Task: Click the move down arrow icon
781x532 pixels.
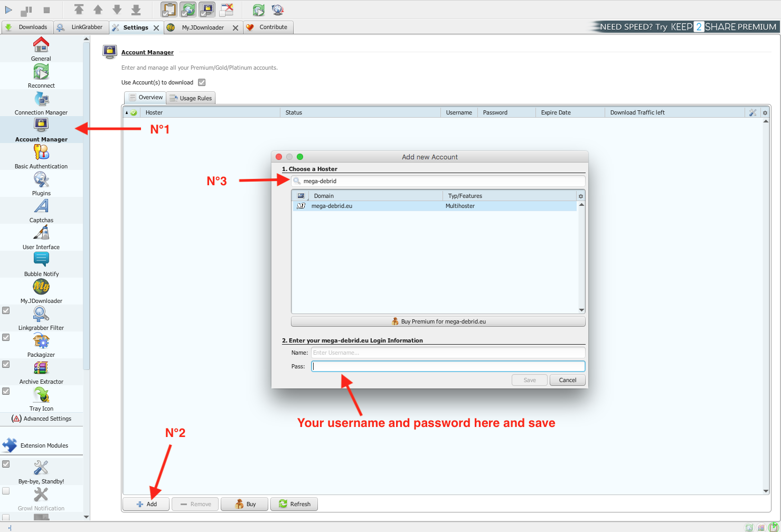Action: pos(117,9)
